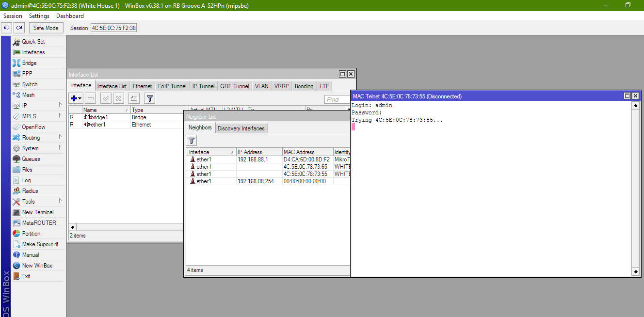Open Radius in sidebar
Viewport: 644px width, 317px height.
tap(38, 191)
